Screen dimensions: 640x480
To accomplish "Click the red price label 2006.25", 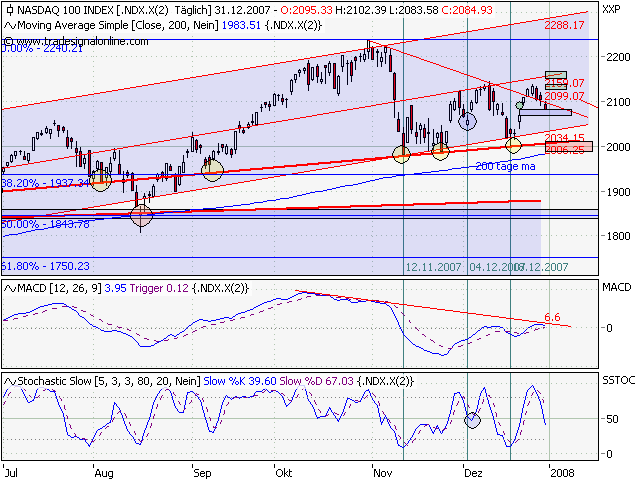I will (564, 150).
